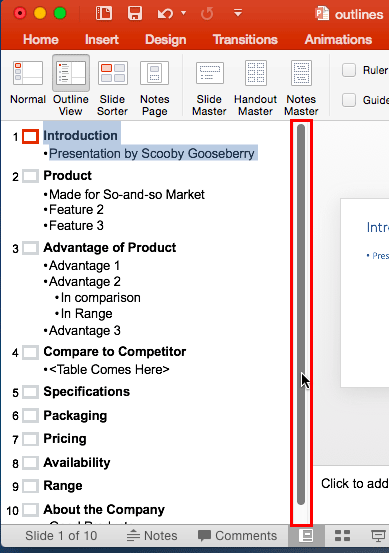The height and width of the screenshot is (553, 389).
Task: Open the Handout Master view
Action: coord(256,73)
